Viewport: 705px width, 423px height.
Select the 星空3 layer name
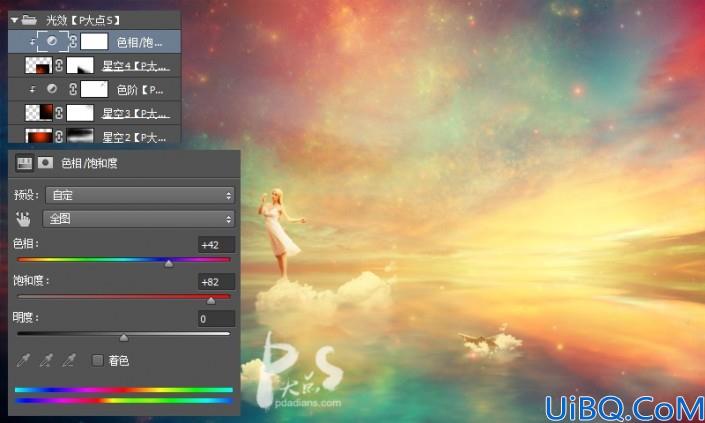tap(135, 114)
